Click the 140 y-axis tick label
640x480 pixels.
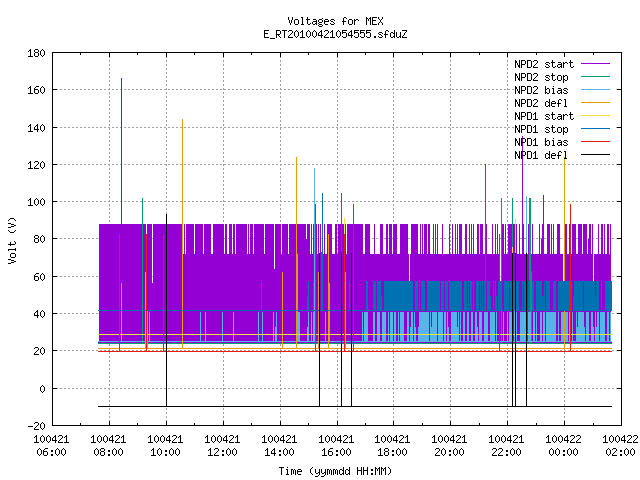pyautogui.click(x=36, y=128)
